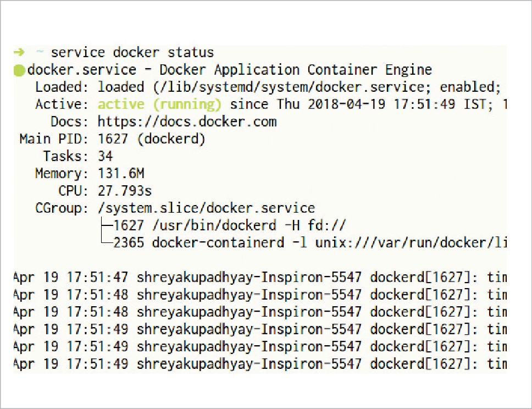Click the /system.slice/docker.service CGroup path
This screenshot has width=532, height=409.
tap(206, 208)
